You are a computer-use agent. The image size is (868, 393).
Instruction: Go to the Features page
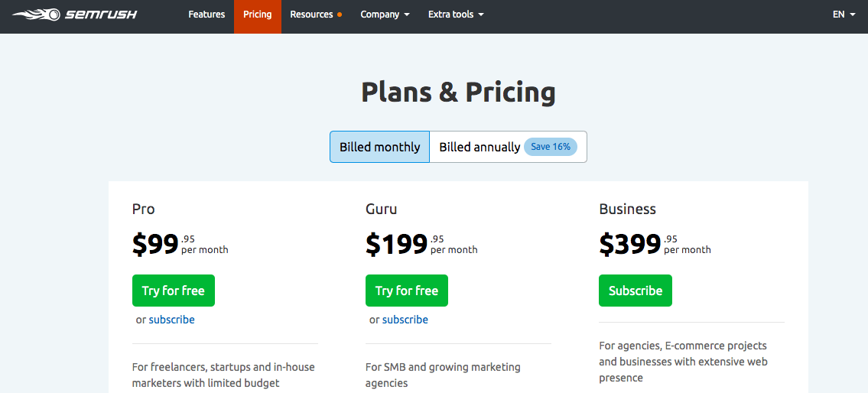206,15
